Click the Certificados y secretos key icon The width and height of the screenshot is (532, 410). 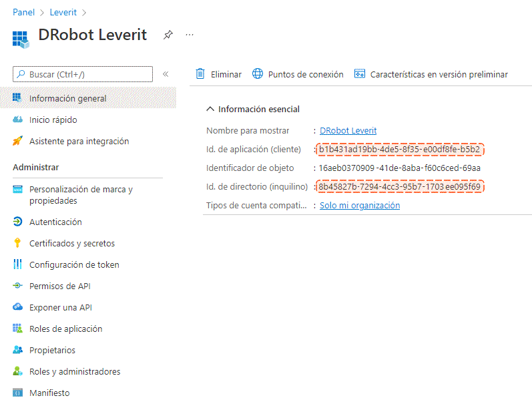pyautogui.click(x=17, y=243)
